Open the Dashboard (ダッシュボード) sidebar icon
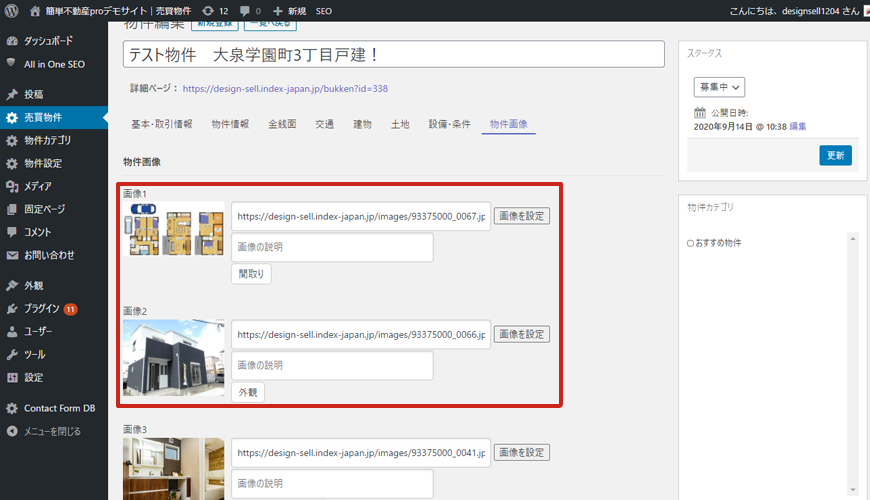Image resolution: width=870 pixels, height=500 pixels. coord(12,42)
